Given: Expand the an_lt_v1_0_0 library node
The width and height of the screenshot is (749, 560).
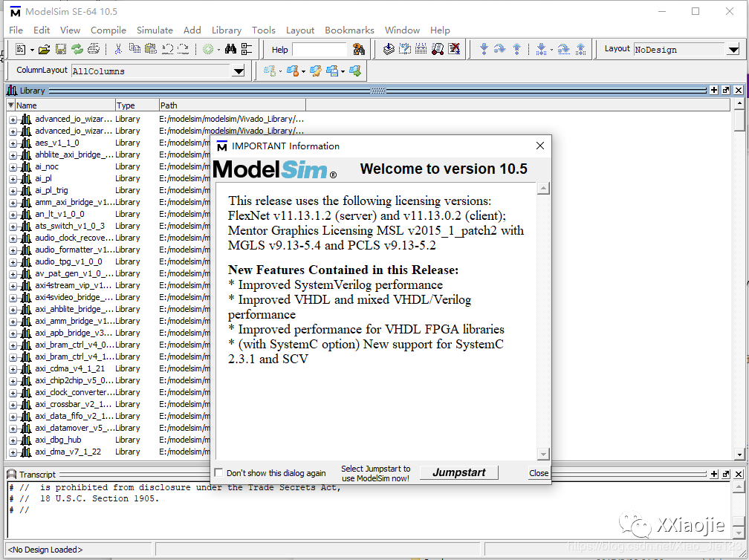Looking at the screenshot, I should point(13,215).
